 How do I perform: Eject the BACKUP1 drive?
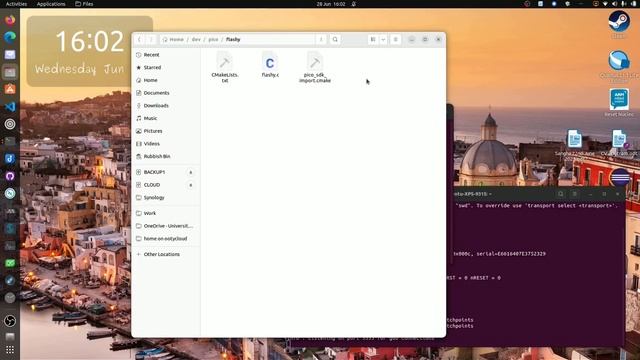(x=191, y=172)
